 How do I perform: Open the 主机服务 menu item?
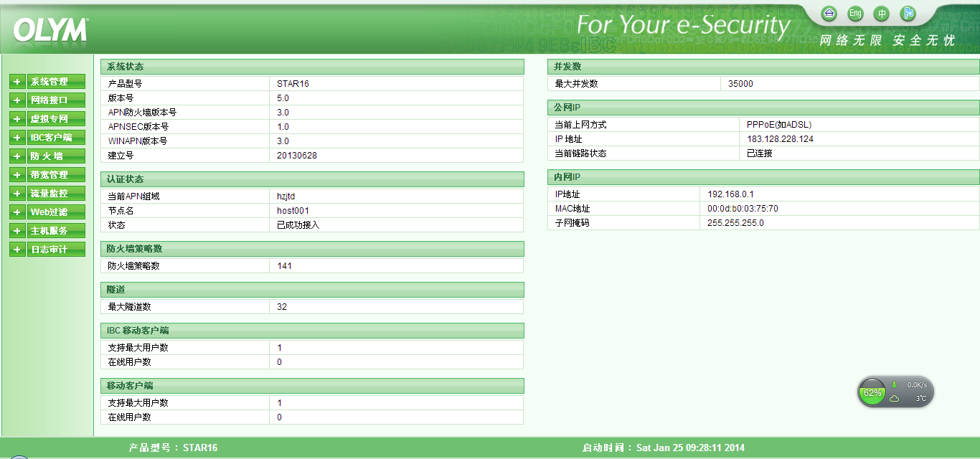[x=56, y=231]
